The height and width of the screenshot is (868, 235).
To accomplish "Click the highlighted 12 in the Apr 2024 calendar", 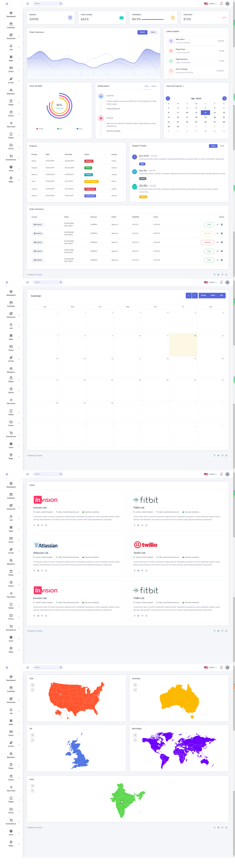I will pos(205,113).
